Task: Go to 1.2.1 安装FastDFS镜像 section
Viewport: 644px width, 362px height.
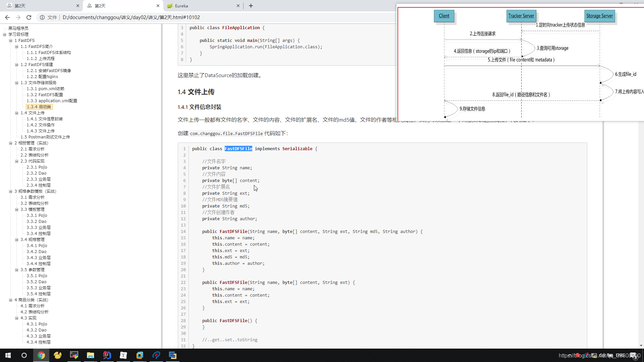Action: pyautogui.click(x=49, y=71)
